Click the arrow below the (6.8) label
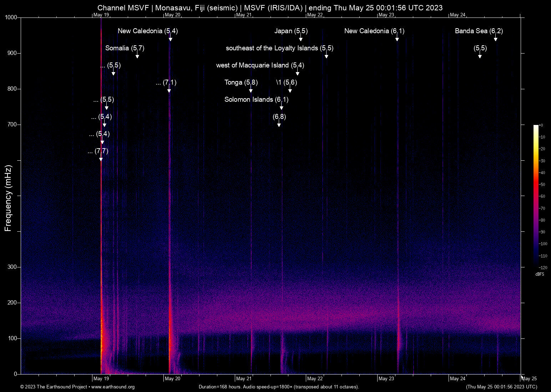Viewport: 551px width, 392px height. point(279,125)
